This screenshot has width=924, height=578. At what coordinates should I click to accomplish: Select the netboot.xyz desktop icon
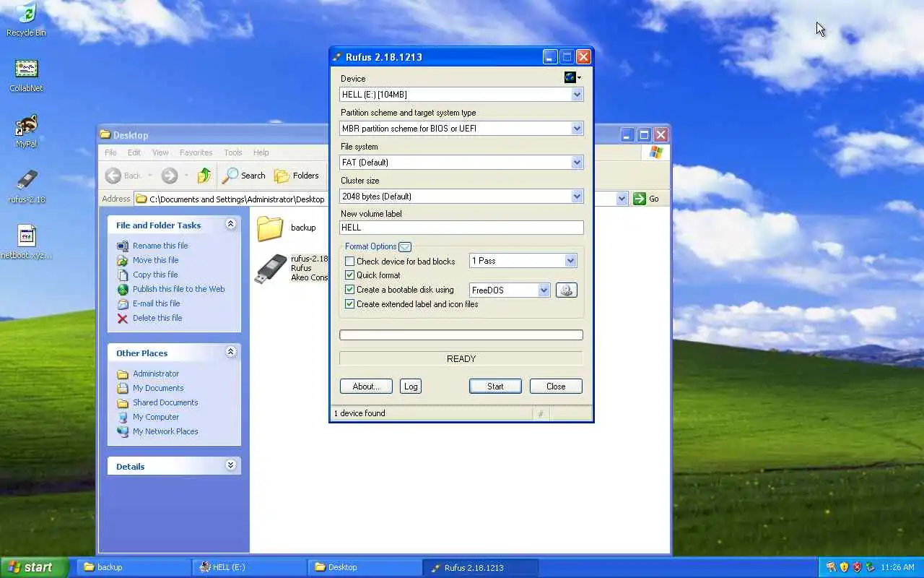[x=27, y=242]
